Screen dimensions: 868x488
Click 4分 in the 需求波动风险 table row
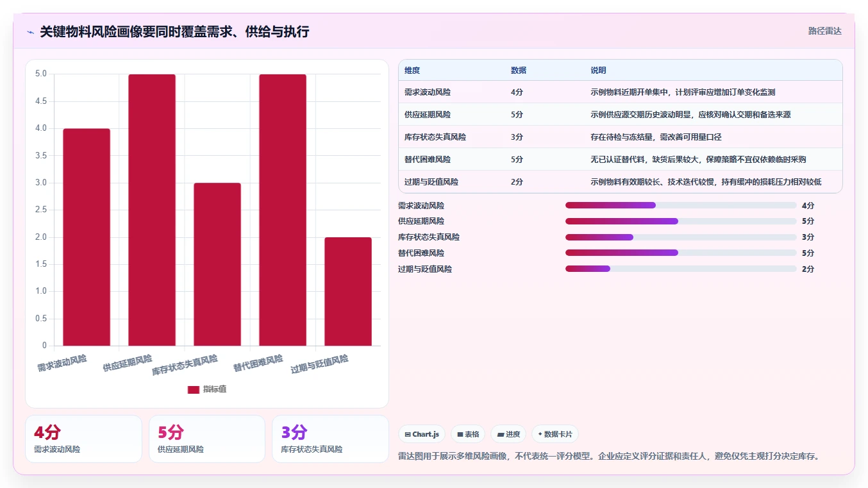pos(517,92)
